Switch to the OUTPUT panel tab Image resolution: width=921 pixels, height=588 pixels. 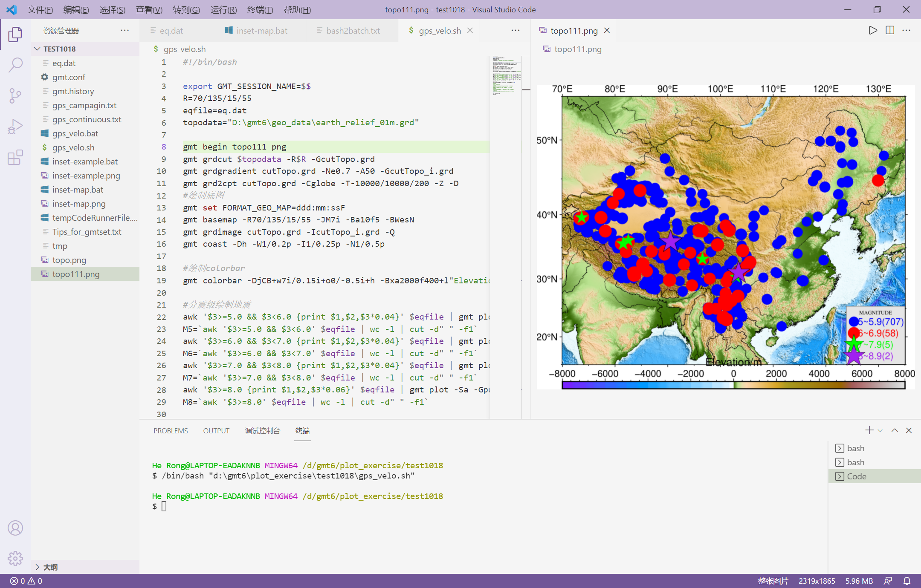[216, 431]
